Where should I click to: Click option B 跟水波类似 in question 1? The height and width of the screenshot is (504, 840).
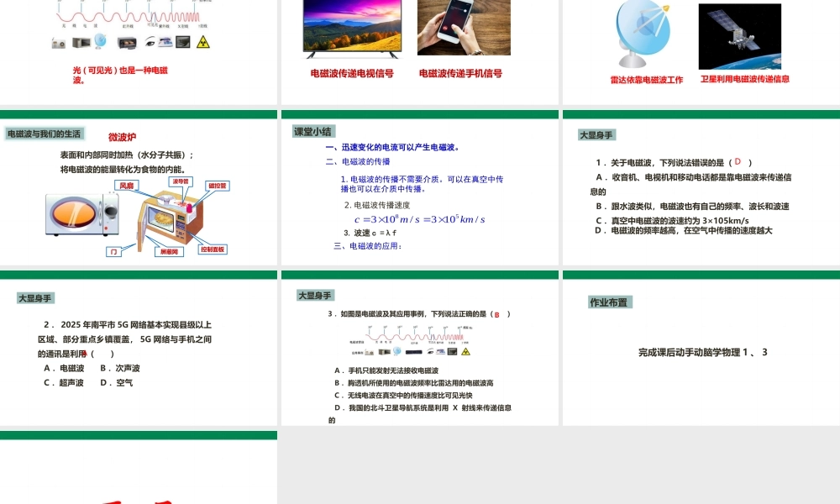tap(692, 206)
